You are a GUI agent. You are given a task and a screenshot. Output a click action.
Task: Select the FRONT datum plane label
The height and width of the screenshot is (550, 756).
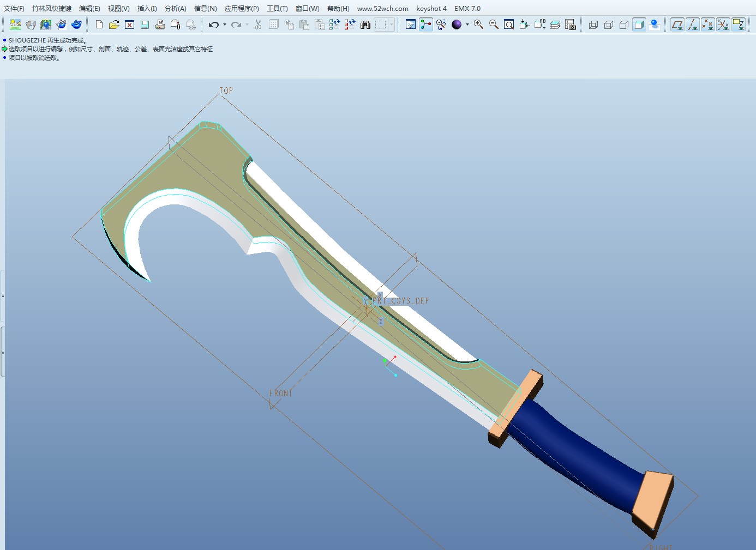pyautogui.click(x=281, y=393)
